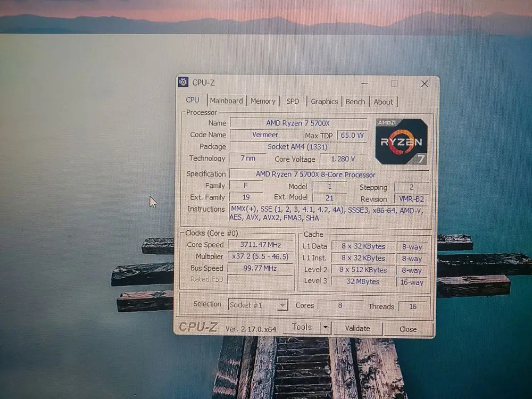The width and height of the screenshot is (532, 399).
Task: Open the Memory tab
Action: [263, 101]
